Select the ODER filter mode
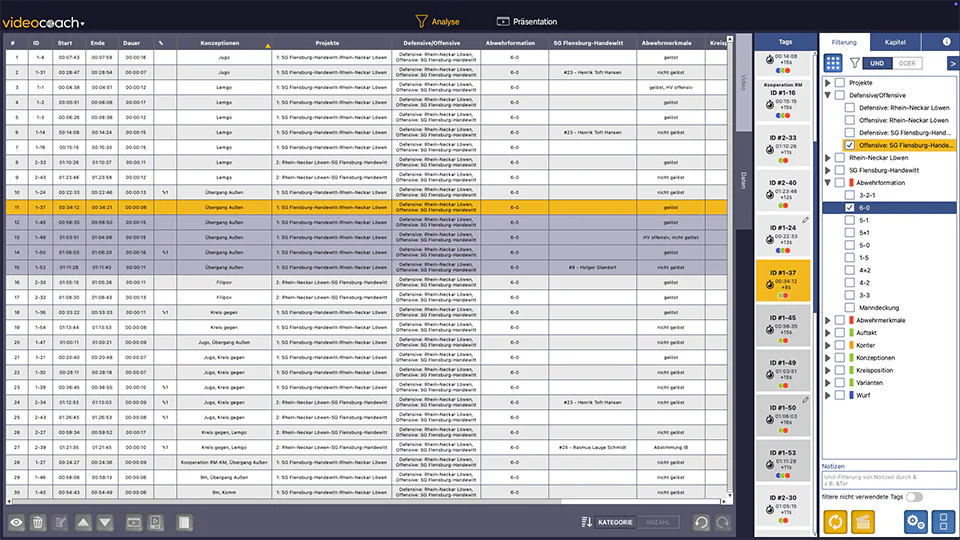This screenshot has width=960, height=540. (907, 63)
